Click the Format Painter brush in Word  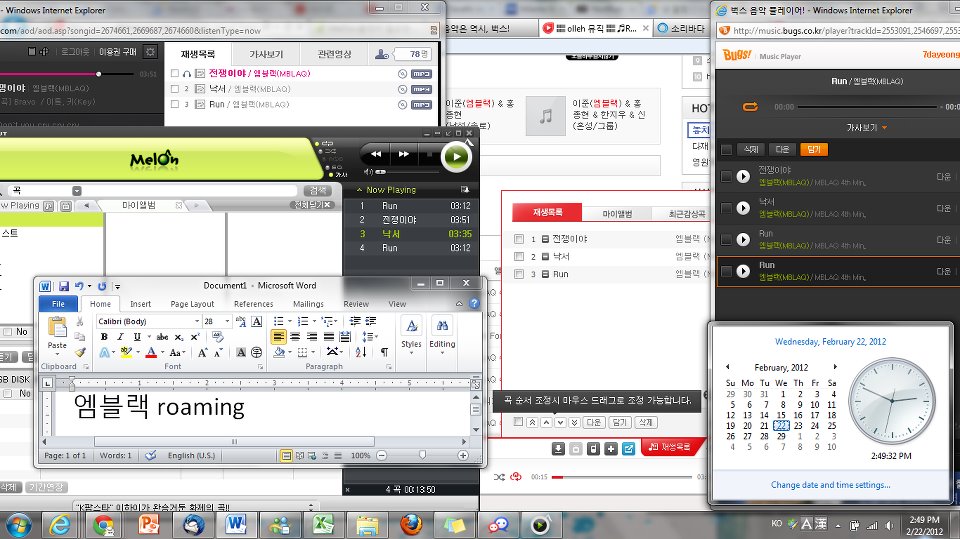pos(80,352)
